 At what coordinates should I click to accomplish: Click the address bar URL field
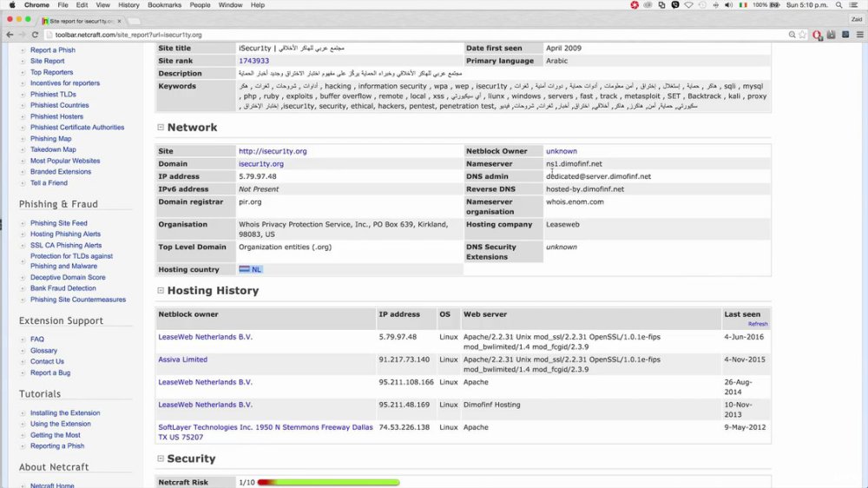coord(415,35)
